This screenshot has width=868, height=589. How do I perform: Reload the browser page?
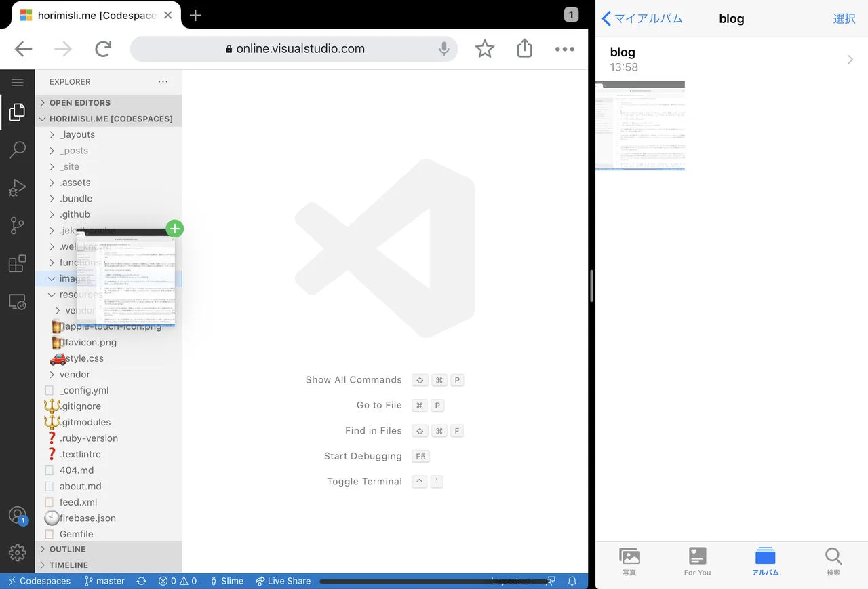tap(103, 49)
